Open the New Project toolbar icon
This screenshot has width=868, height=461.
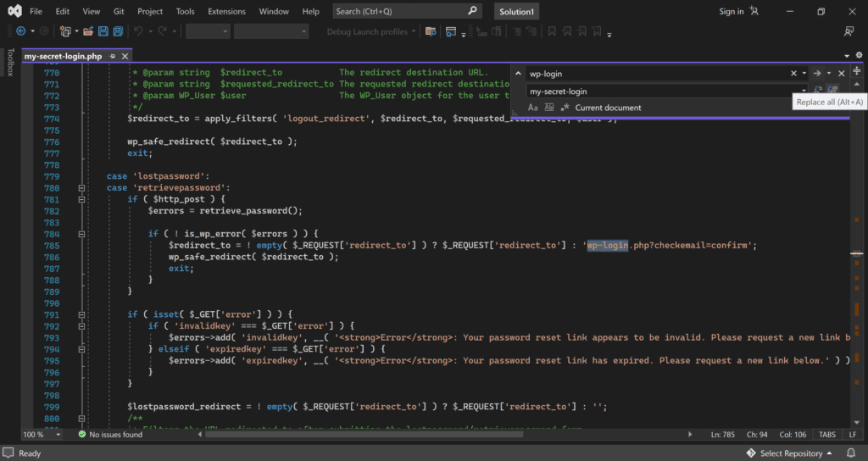click(65, 31)
